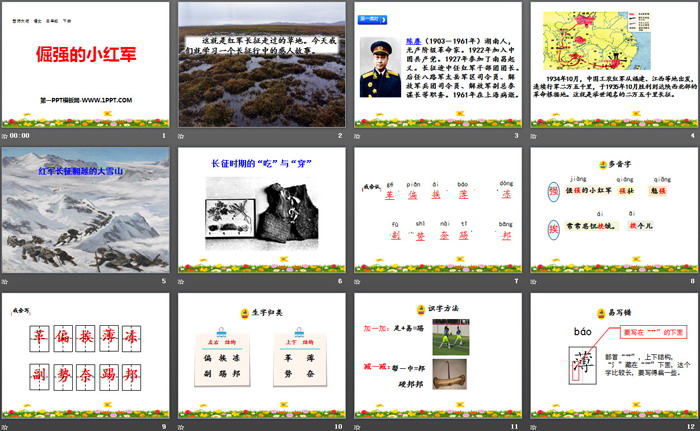Click the transition star icon under slide 8

[x=533, y=281]
